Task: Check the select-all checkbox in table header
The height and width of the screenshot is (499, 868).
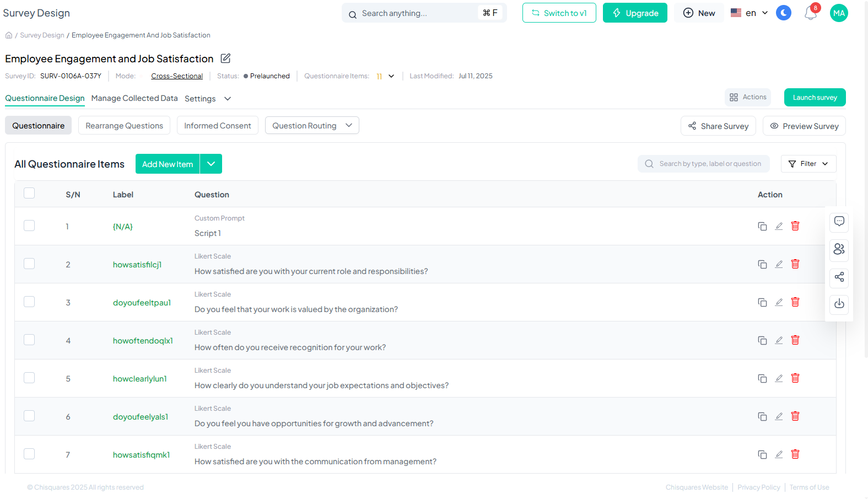Action: pos(29,194)
